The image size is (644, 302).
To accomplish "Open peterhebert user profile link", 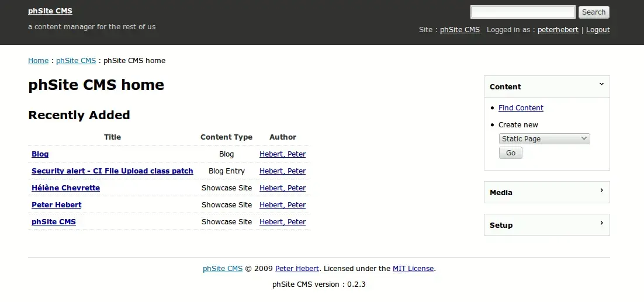I will click(558, 30).
